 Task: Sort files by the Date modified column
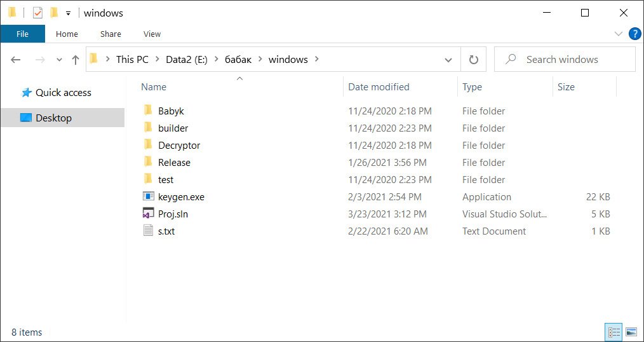379,87
